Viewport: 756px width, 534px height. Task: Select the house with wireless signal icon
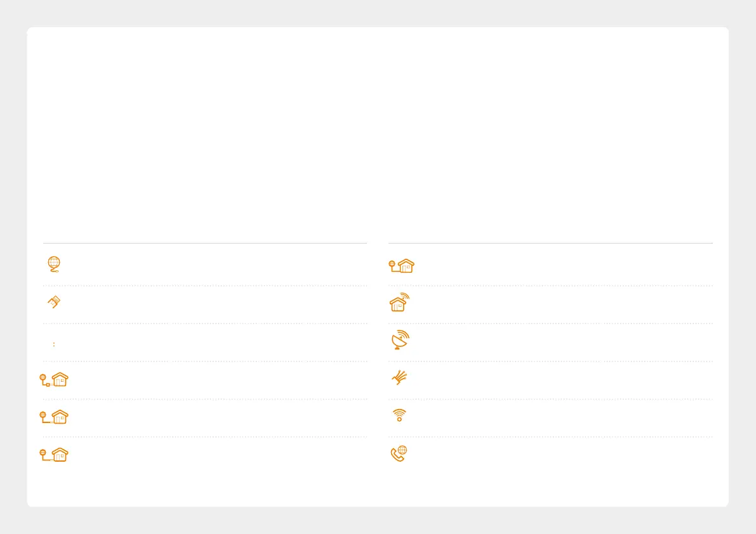[399, 303]
